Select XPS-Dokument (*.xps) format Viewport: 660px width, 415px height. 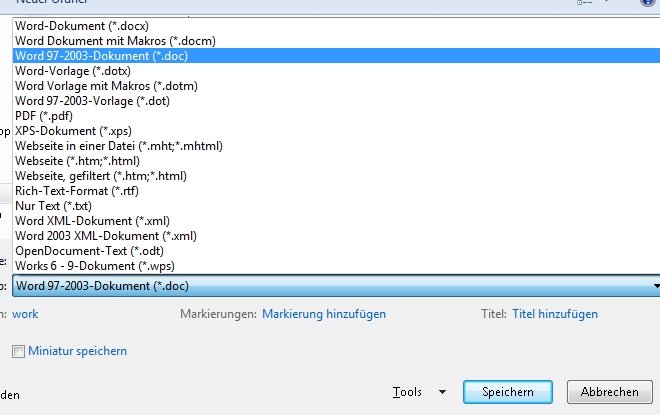click(336, 131)
